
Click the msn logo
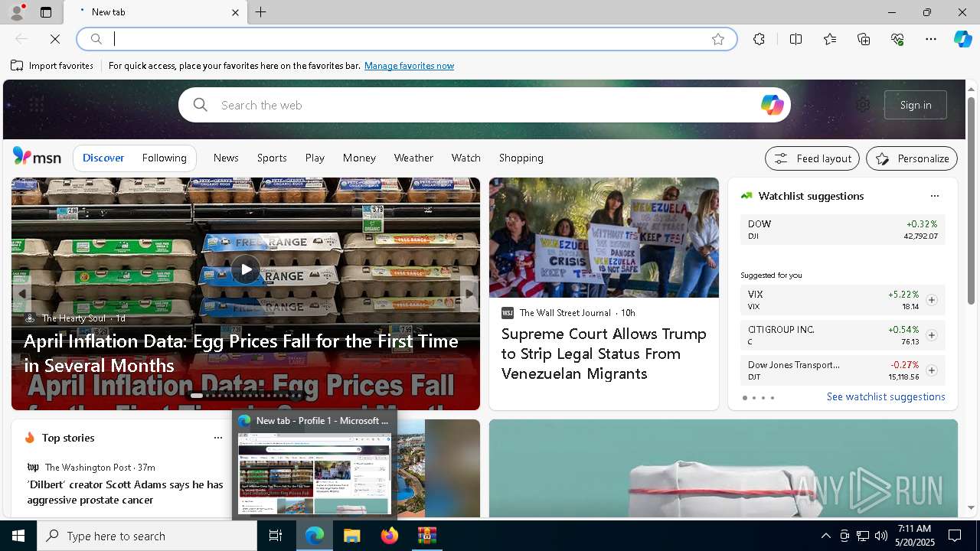[37, 157]
